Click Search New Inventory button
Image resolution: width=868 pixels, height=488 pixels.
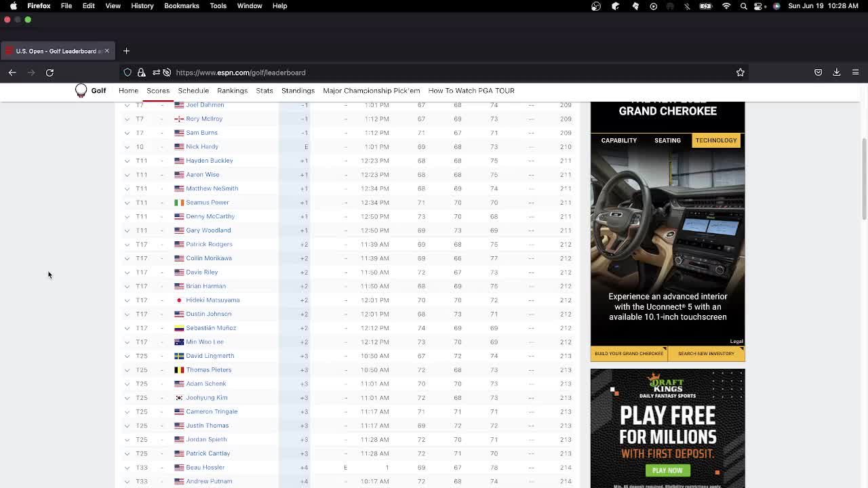click(x=706, y=354)
